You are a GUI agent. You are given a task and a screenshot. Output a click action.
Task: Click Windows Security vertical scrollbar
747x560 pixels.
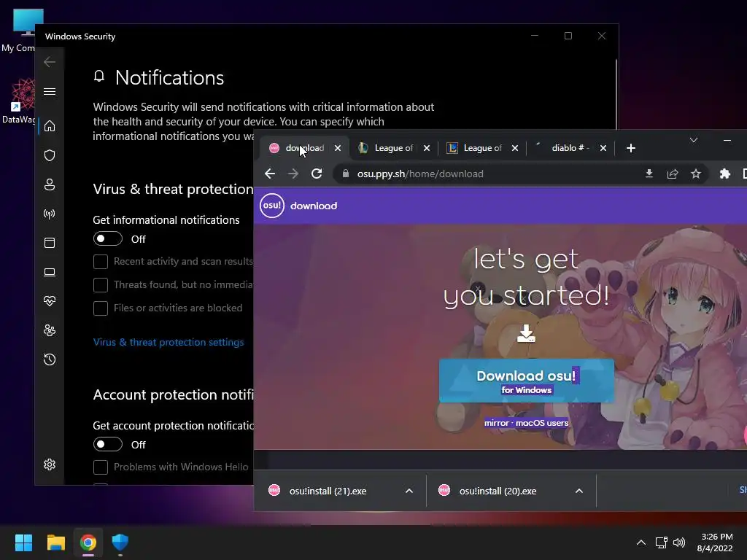click(616, 94)
